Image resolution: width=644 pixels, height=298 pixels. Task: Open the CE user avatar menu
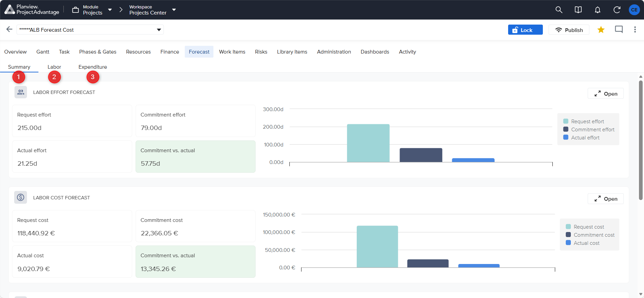click(x=634, y=10)
